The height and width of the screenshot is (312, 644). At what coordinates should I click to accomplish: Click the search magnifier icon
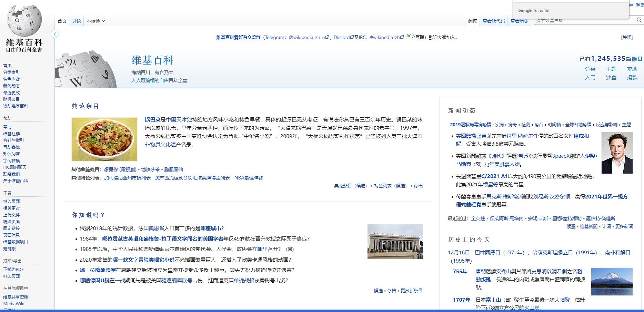[x=639, y=20]
